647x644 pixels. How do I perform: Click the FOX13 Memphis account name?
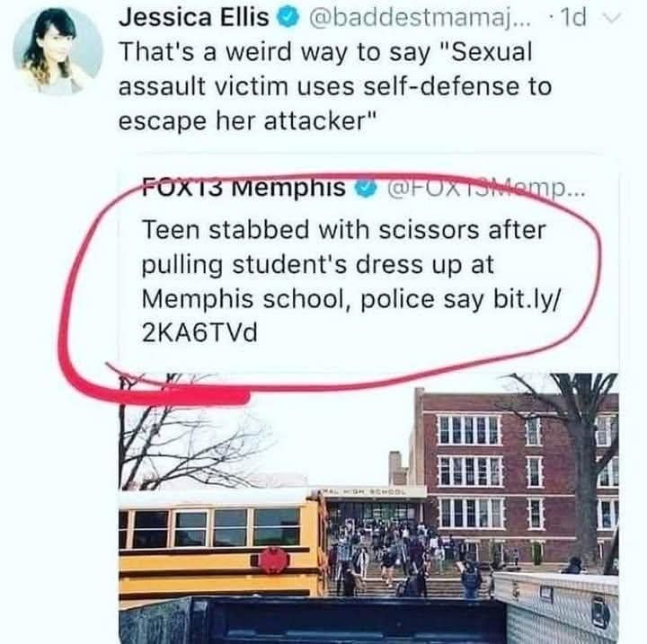(244, 188)
